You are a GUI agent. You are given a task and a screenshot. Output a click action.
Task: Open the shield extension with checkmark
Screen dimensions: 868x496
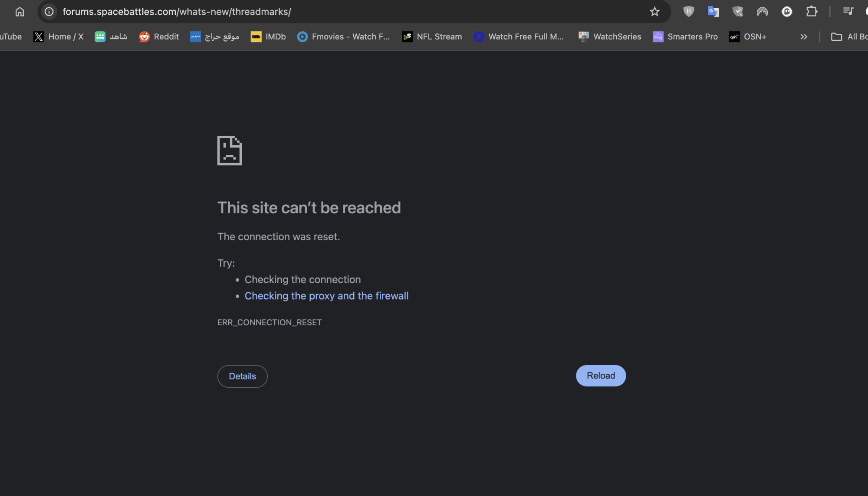tap(738, 12)
